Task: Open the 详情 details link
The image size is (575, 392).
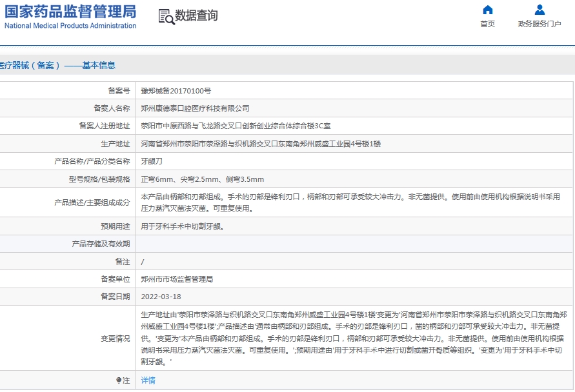Action: 148,380
